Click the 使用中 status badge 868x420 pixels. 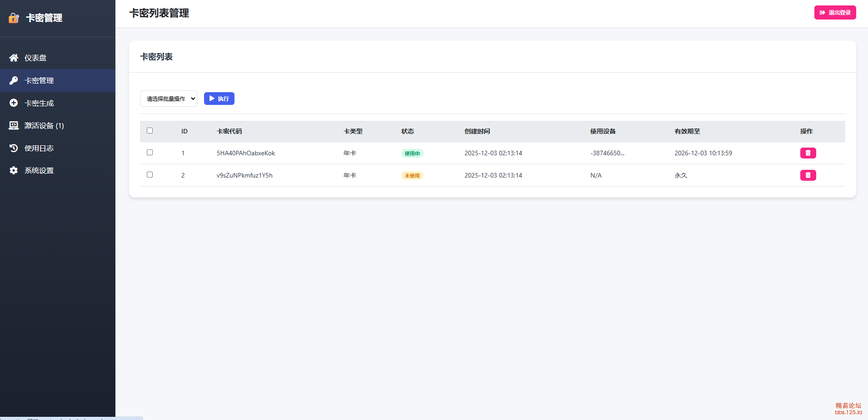[x=412, y=153]
